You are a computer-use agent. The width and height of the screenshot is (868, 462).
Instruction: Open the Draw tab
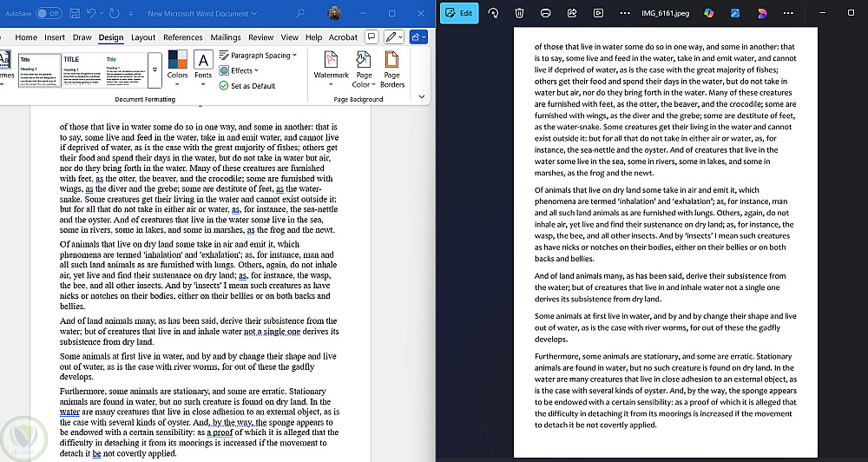point(82,37)
